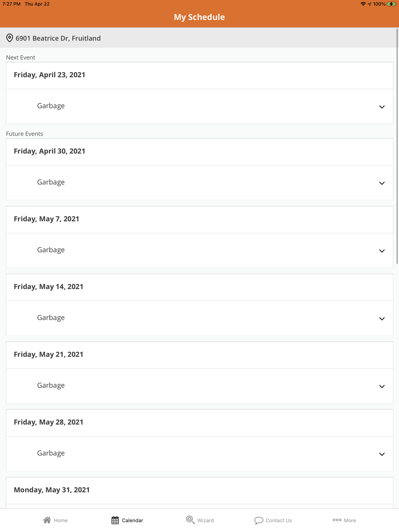Open the Home tab icon
Image resolution: width=399 pixels, height=532 pixels.
(x=47, y=520)
